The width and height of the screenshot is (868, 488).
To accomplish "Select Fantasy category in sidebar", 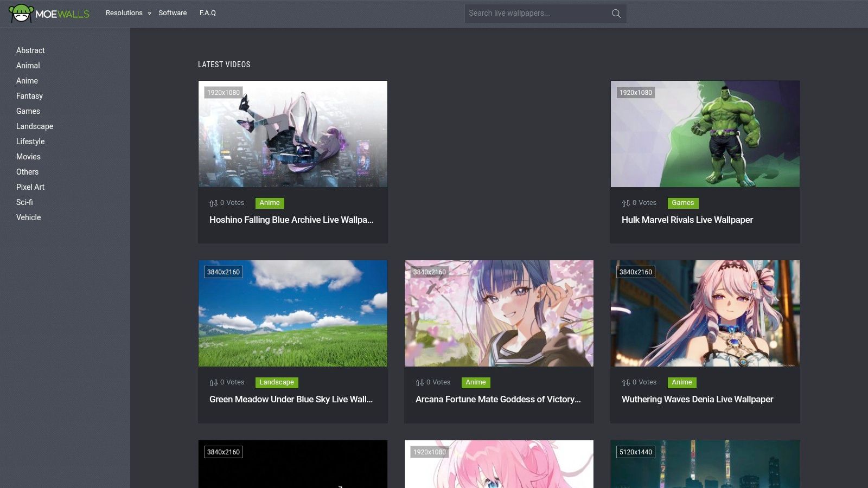I will [29, 96].
